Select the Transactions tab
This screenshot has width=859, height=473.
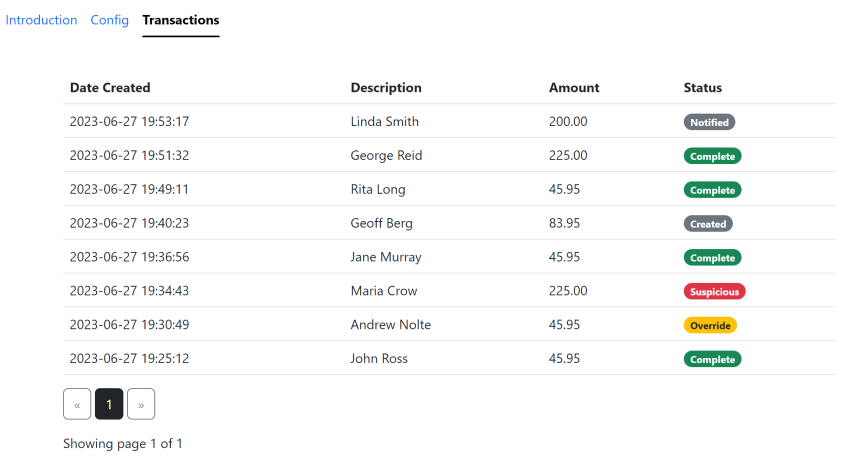[181, 20]
